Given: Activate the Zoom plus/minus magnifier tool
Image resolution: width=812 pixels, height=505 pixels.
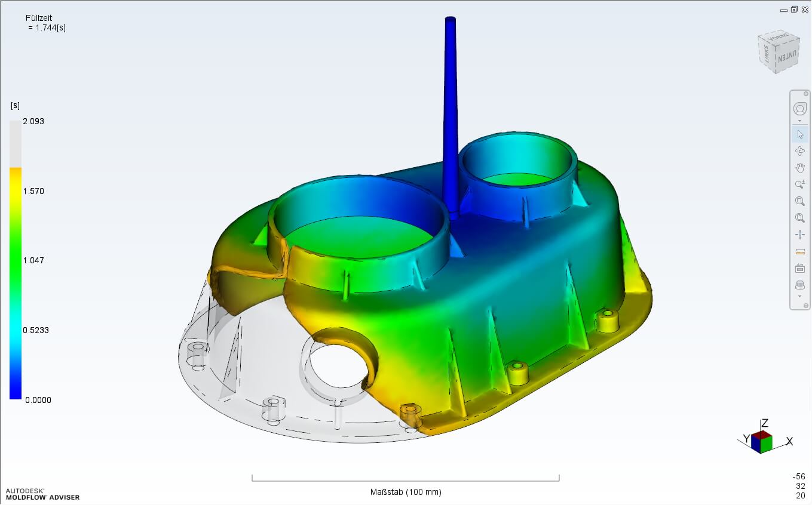Looking at the screenshot, I should (x=800, y=184).
